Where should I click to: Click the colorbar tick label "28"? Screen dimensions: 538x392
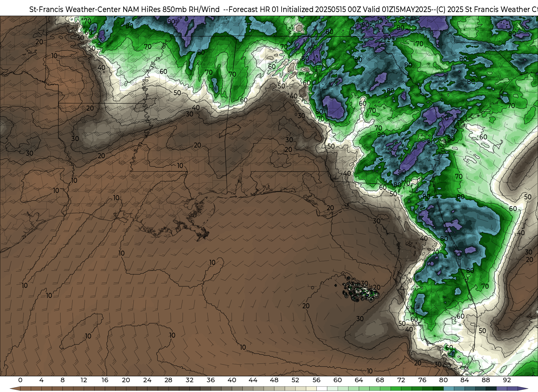[x=168, y=380]
